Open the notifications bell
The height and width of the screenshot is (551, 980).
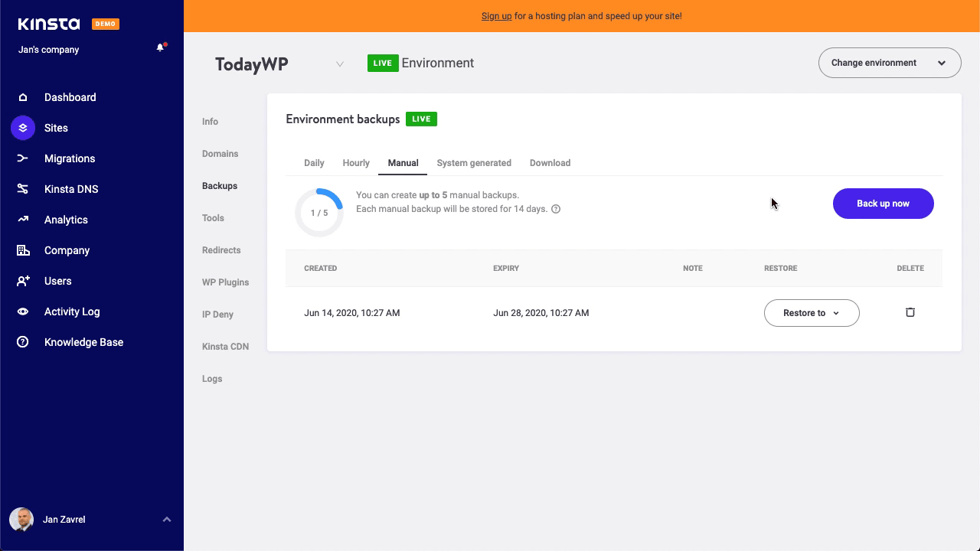tap(160, 47)
